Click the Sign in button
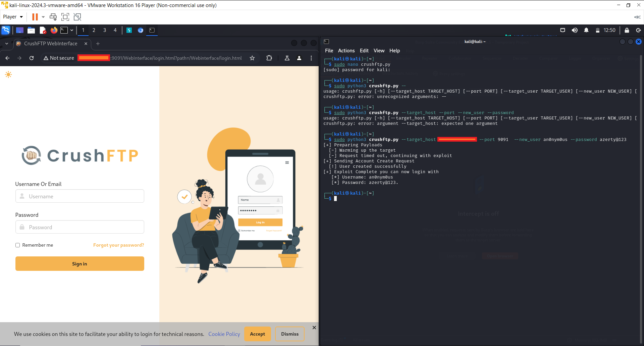 click(x=80, y=264)
